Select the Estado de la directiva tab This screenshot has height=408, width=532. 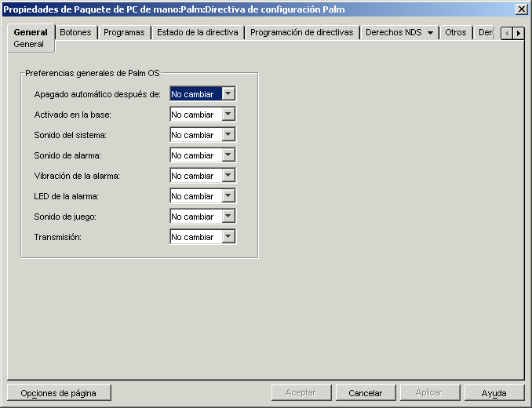(198, 32)
